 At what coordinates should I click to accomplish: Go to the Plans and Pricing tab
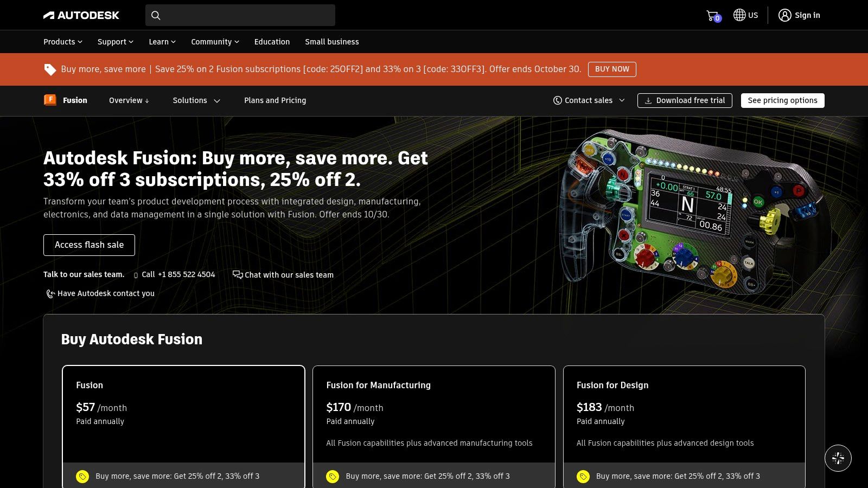275,100
